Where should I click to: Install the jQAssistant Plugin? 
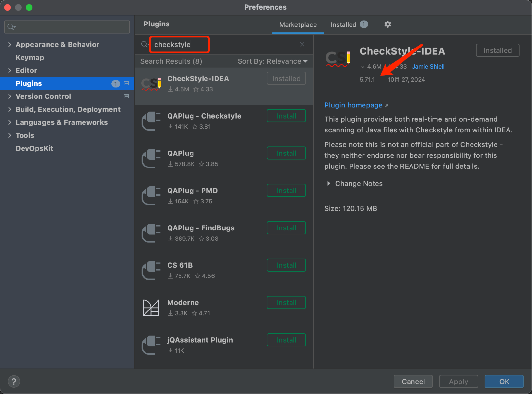286,340
